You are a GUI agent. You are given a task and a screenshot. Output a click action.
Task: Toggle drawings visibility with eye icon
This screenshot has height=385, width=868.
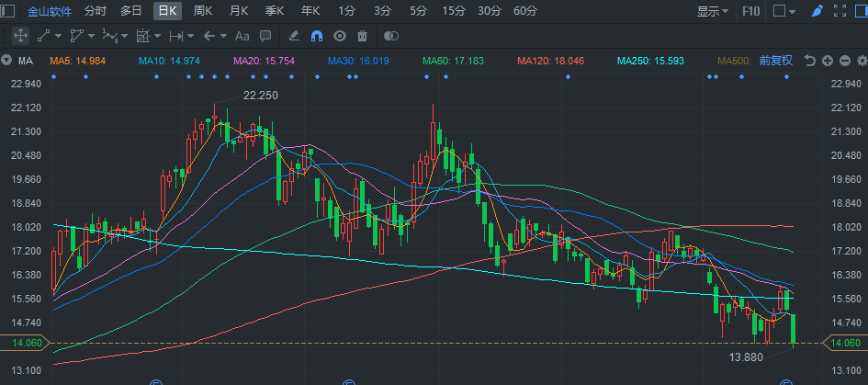coord(340,36)
